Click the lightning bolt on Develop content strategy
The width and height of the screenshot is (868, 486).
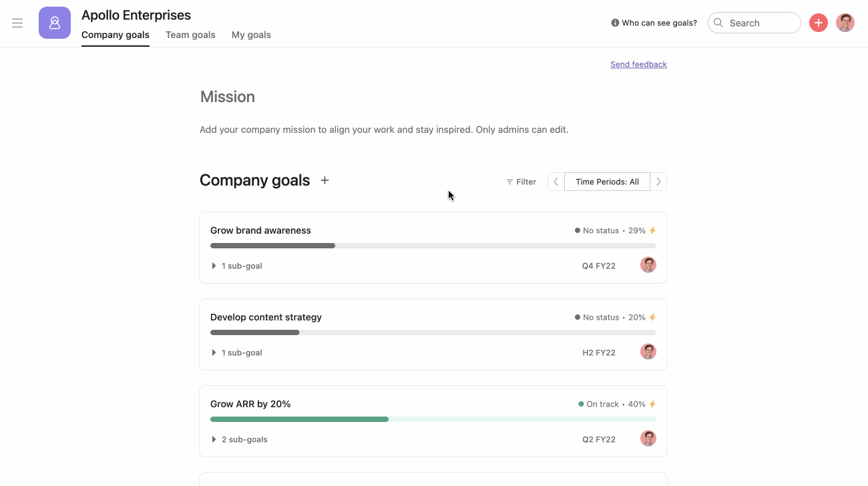(652, 316)
